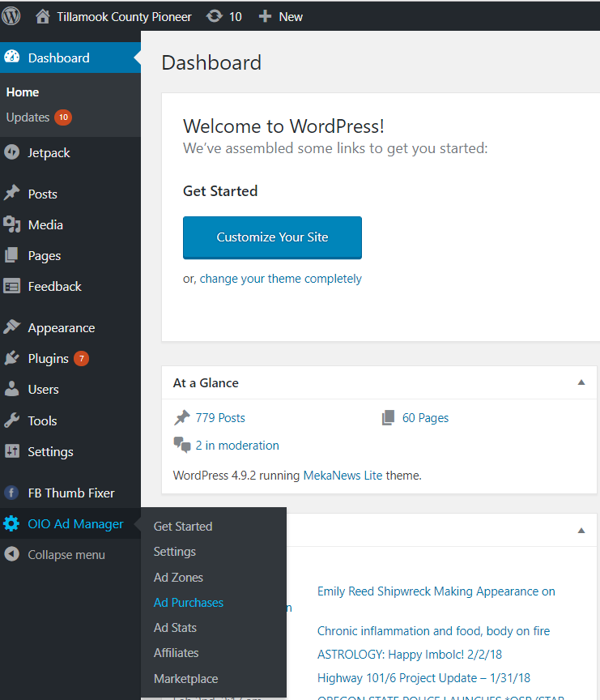Click the Feedback form icon in sidebar
Screen dimensions: 600x700
pos(11,286)
